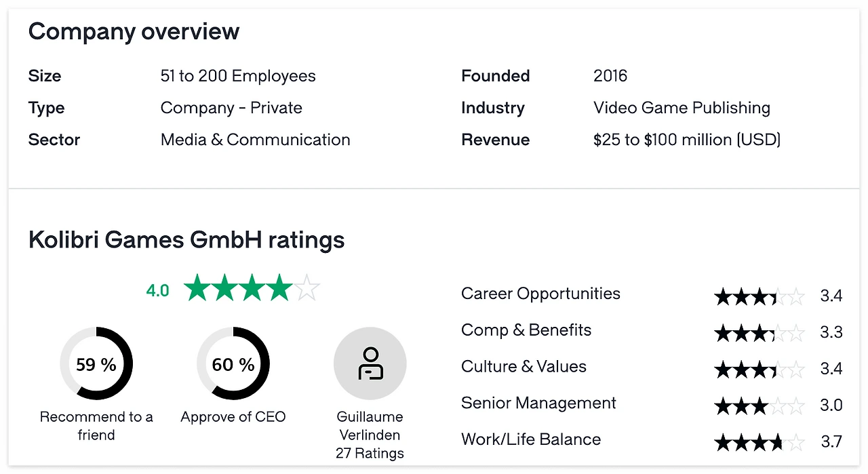Screen dimensions: 868x474
Task: Click the 51 to 200 Employees value
Action: click(x=238, y=76)
